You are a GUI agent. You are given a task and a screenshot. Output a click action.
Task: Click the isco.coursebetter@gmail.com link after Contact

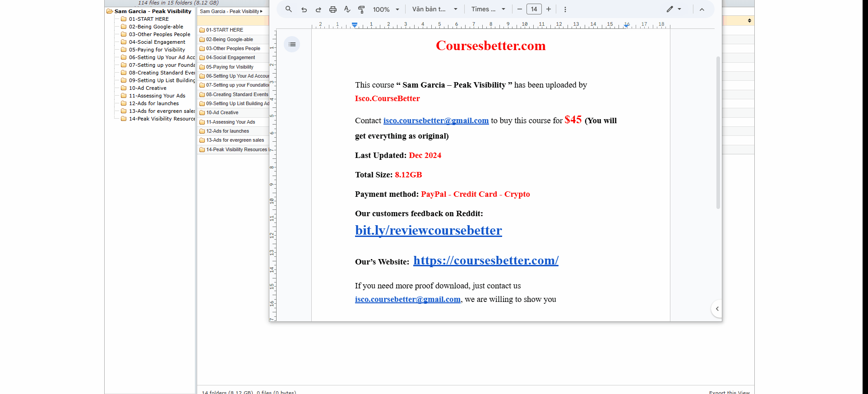(x=436, y=121)
